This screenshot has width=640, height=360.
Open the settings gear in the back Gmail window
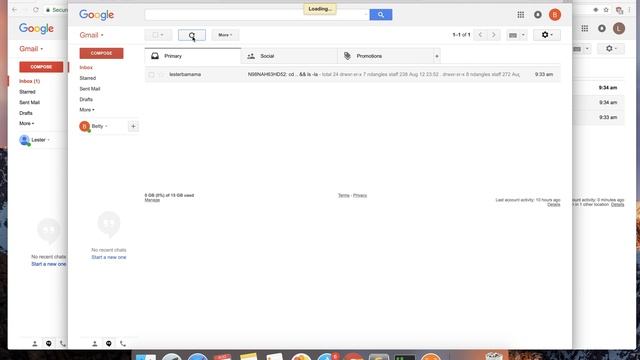coord(611,49)
